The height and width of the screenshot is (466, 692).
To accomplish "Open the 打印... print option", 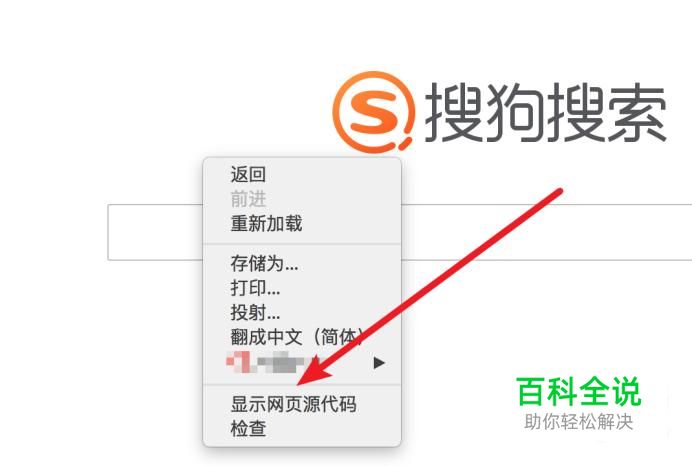I will (x=255, y=288).
